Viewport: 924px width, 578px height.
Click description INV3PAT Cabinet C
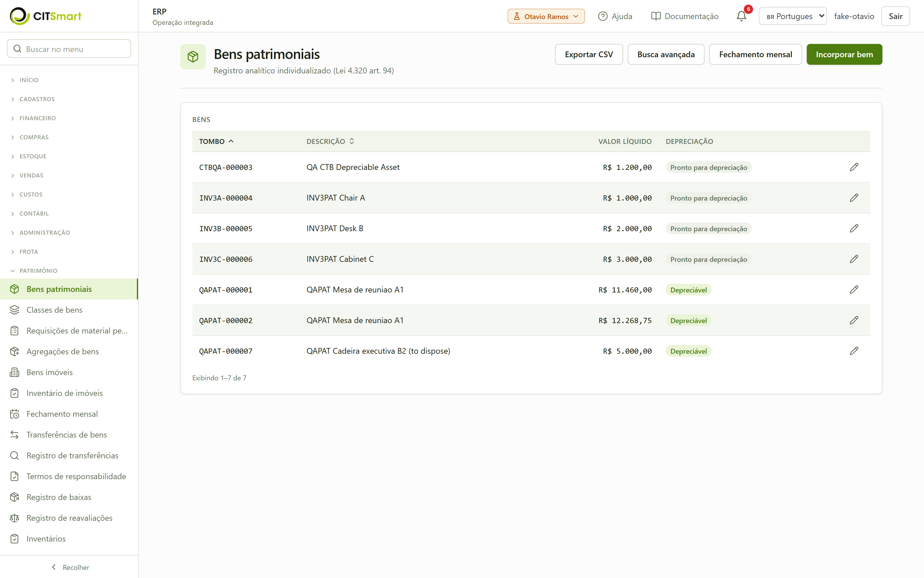point(340,259)
